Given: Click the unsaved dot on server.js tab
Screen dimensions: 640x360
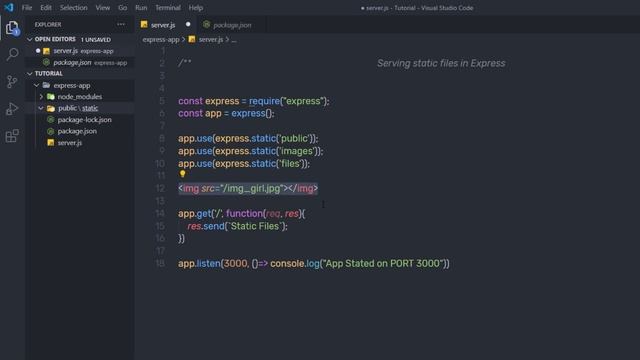Looking at the screenshot, I should [188, 24].
